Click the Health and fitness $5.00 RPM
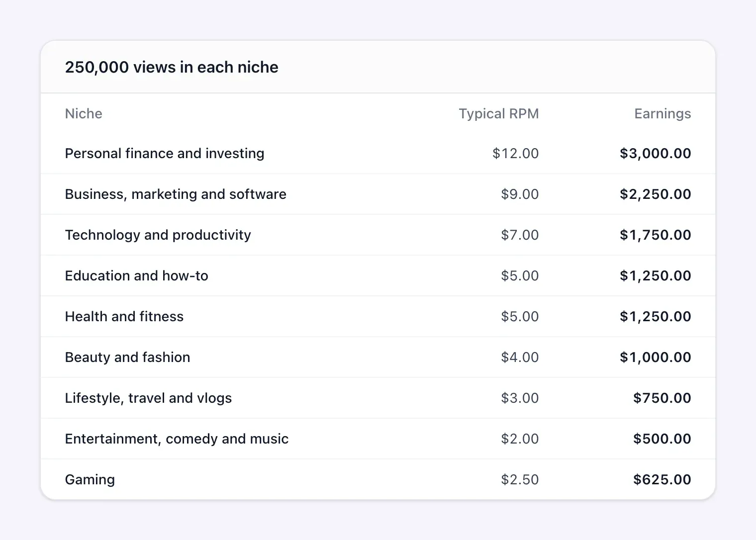The image size is (756, 540). tap(520, 316)
